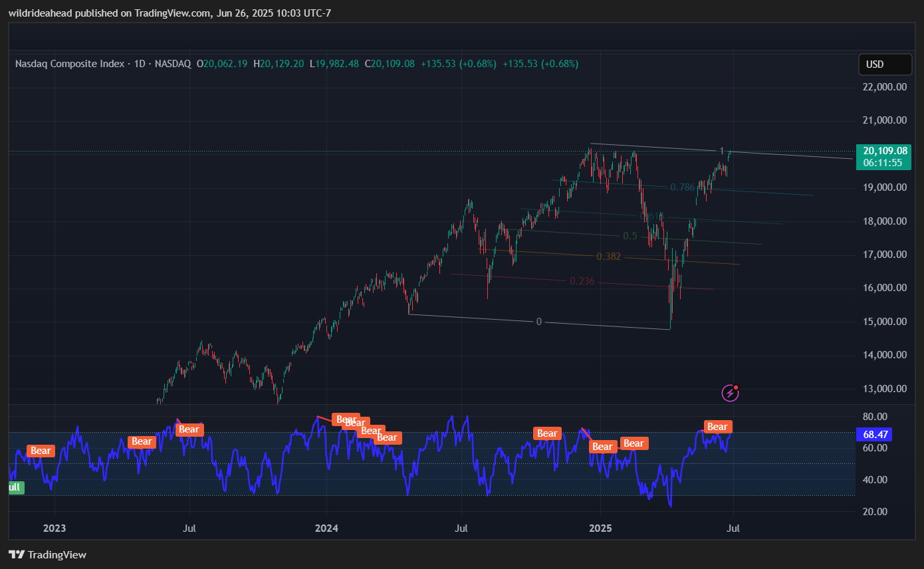Select the Fibonacci level 1 label
Screen dimensions: 924x569
coord(722,151)
